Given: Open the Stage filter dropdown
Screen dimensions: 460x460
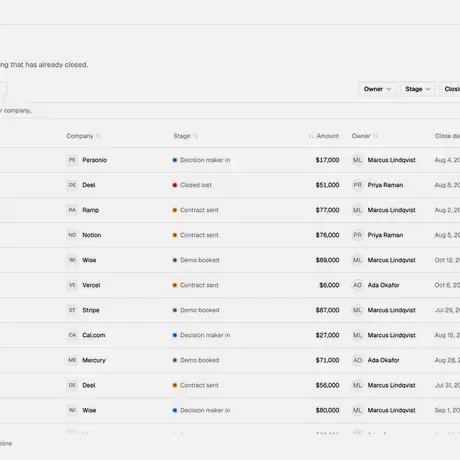Looking at the screenshot, I should click(x=418, y=89).
